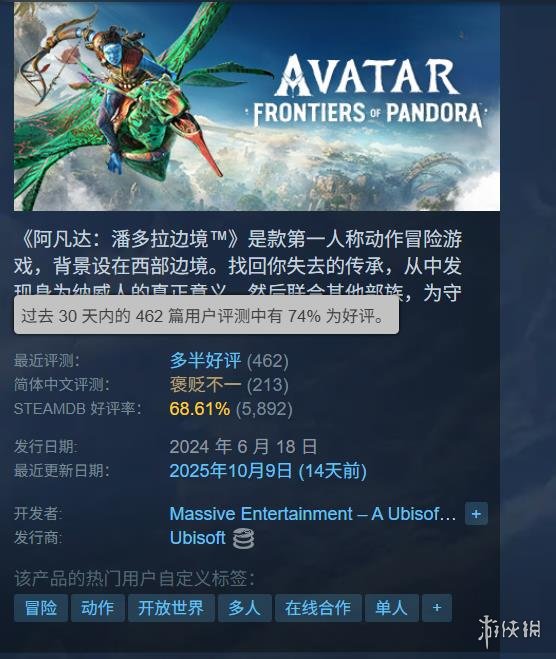This screenshot has height=659, width=556.
Task: Click the SteamDB coin stack icon beside Ubisoft
Action: [x=244, y=539]
